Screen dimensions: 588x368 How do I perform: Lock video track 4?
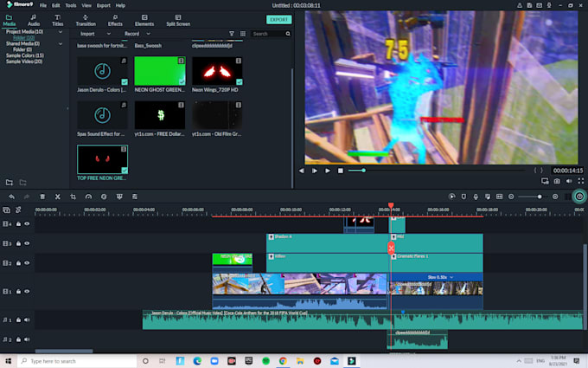pyautogui.click(x=18, y=223)
